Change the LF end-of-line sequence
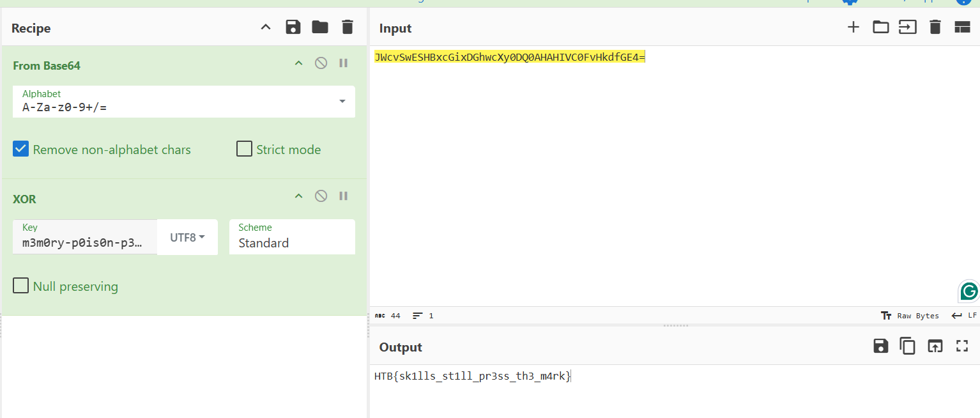This screenshot has width=980, height=418. [964, 316]
